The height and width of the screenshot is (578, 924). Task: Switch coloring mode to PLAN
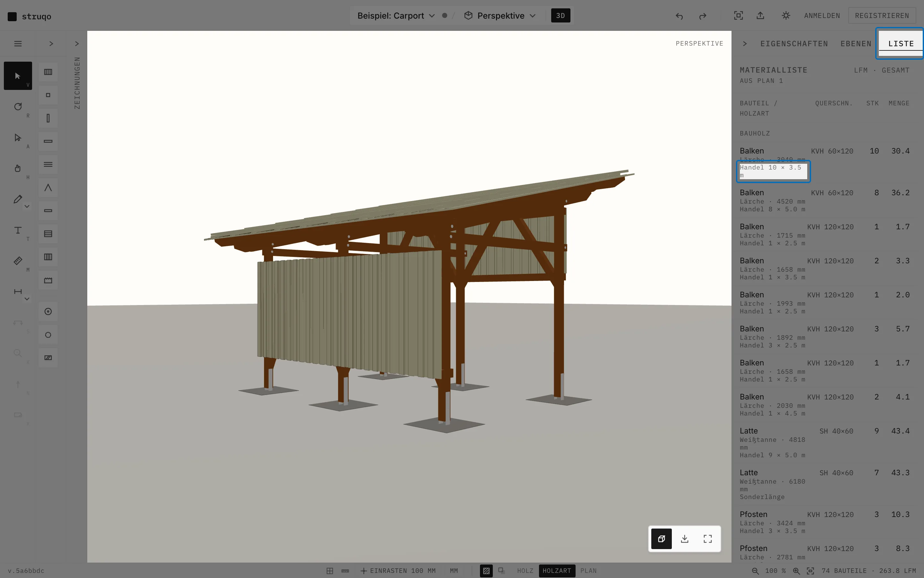point(588,571)
